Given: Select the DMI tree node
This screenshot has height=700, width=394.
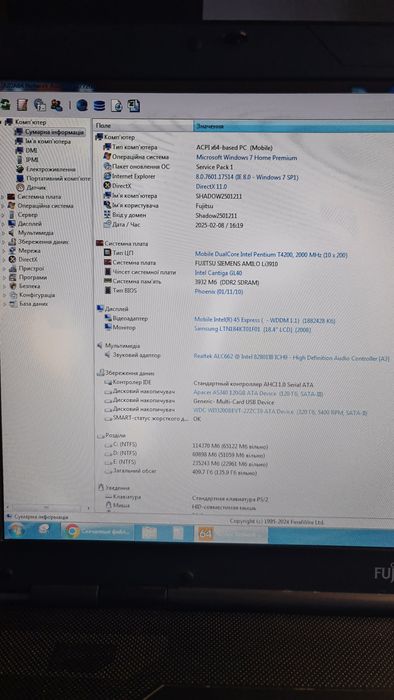Looking at the screenshot, I should tap(31, 150).
